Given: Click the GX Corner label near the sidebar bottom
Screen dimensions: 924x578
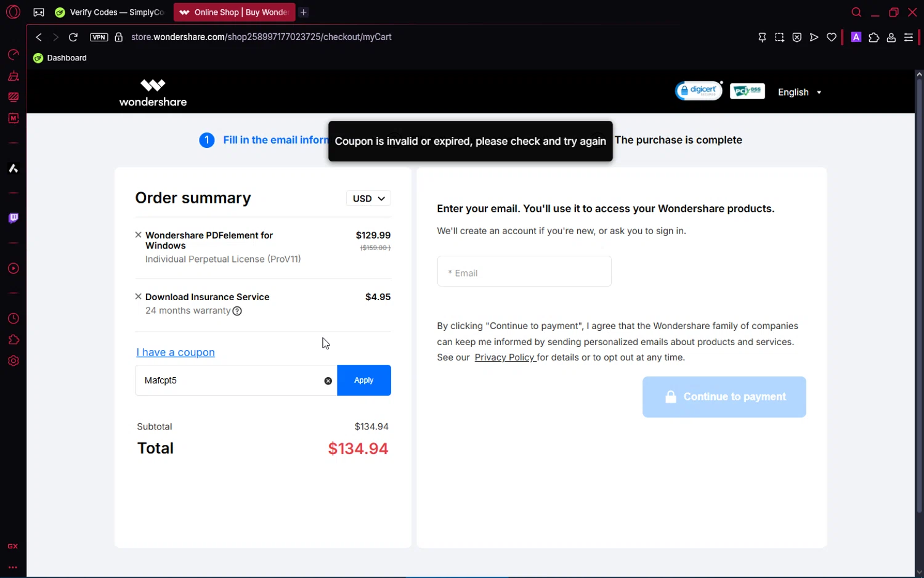Looking at the screenshot, I should pos(13,547).
